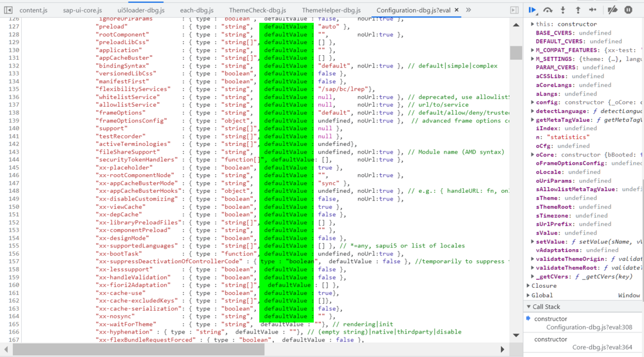The image size is (644, 357).
Task: Toggle pause on exceptions
Action: click(x=628, y=10)
